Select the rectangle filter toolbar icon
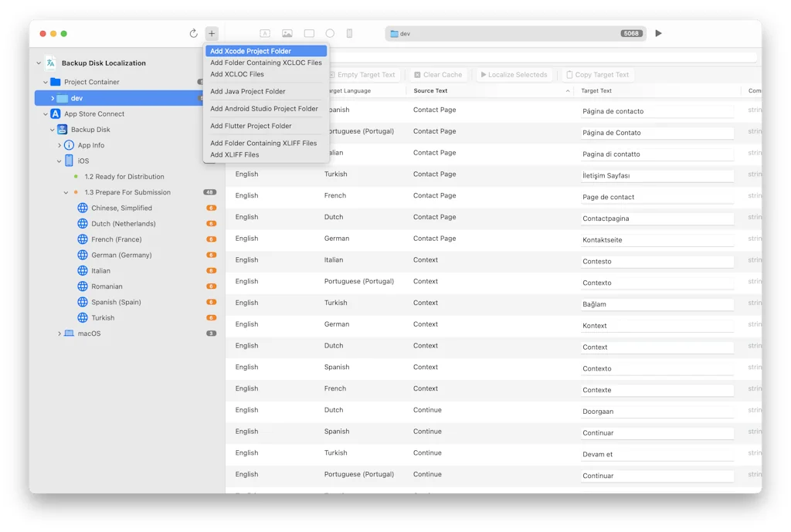The image size is (791, 532). (x=309, y=33)
